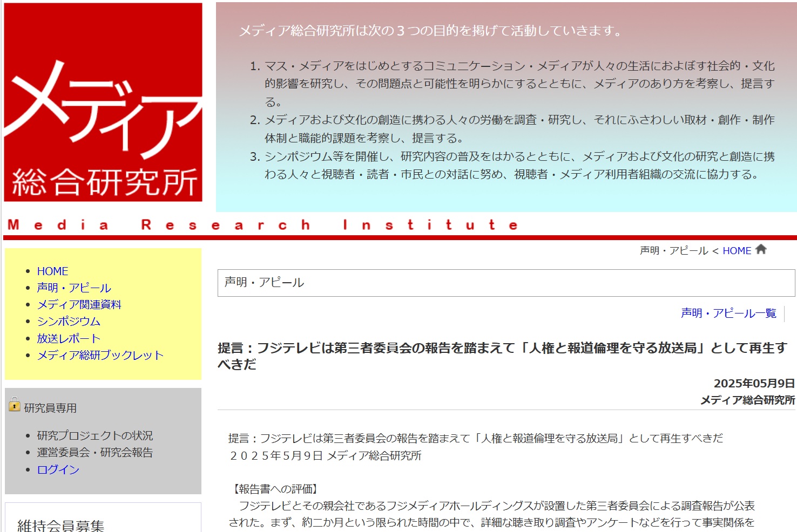
Task: Click the line ２０２５年５月９日 メディア総合研究所 in the article body
Action: [325, 455]
